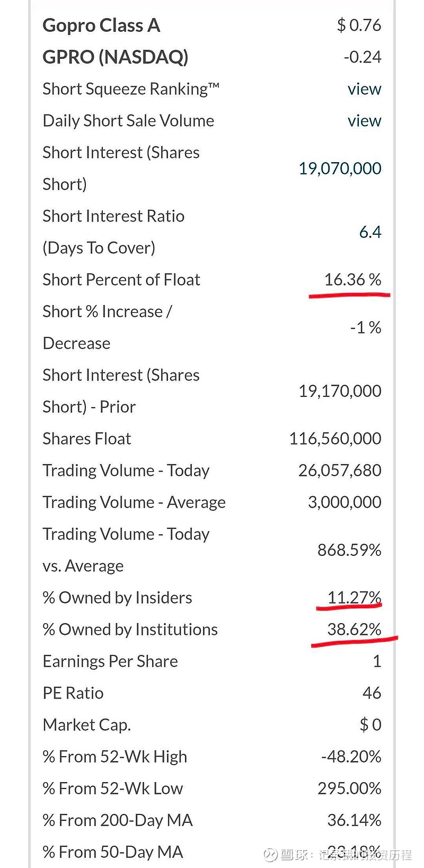The width and height of the screenshot is (424, 868).
Task: Select the PE Ratio row label
Action: (x=73, y=693)
